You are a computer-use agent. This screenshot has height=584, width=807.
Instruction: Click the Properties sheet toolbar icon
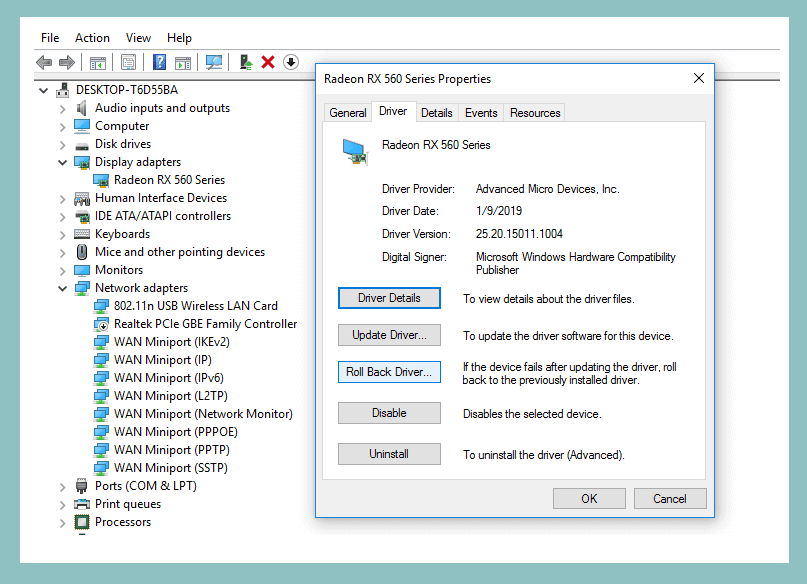[x=128, y=62]
